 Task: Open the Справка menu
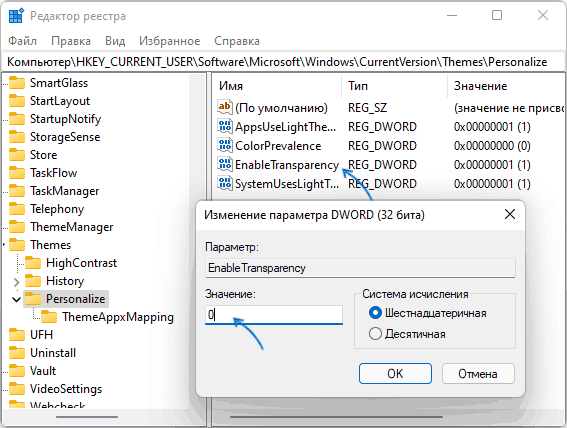point(237,41)
